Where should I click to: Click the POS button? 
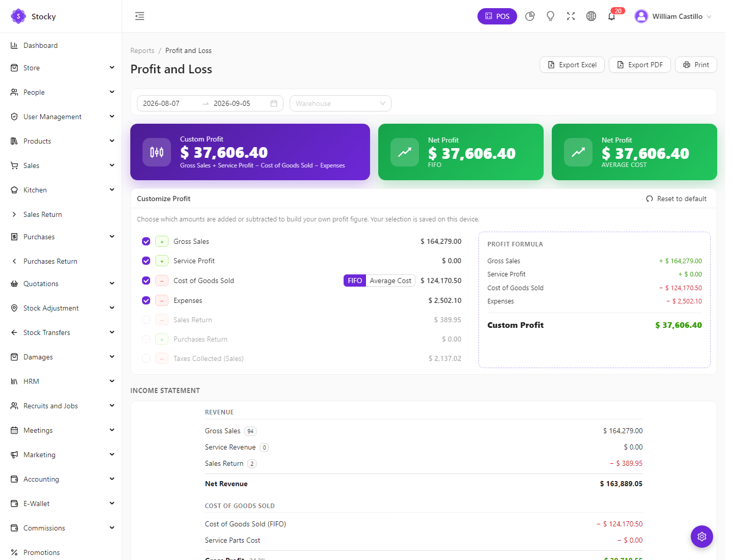tap(497, 16)
